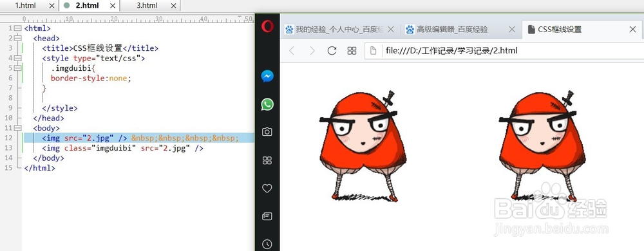Open the Opera menu logo
The width and height of the screenshot is (644, 251).
pos(267,26)
